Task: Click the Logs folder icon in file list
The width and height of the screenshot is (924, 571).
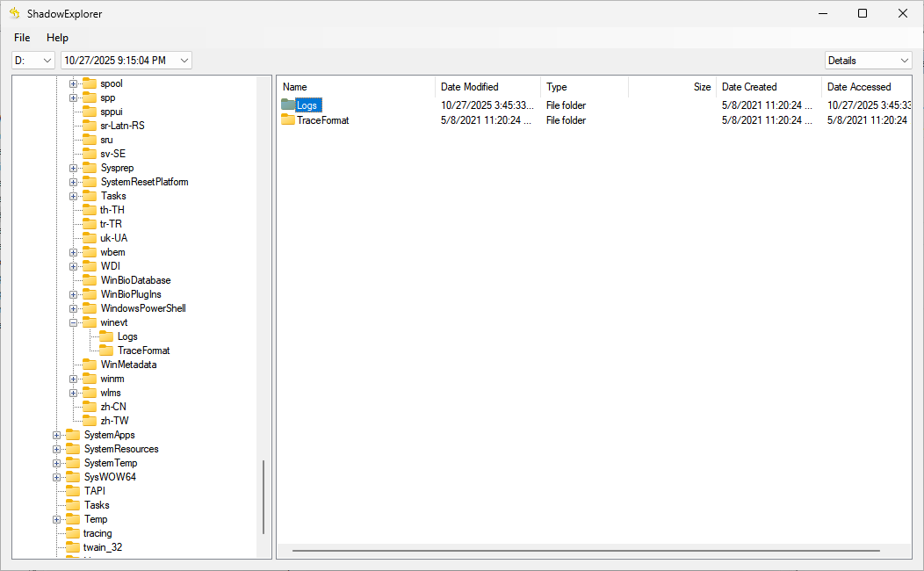Action: coord(288,105)
